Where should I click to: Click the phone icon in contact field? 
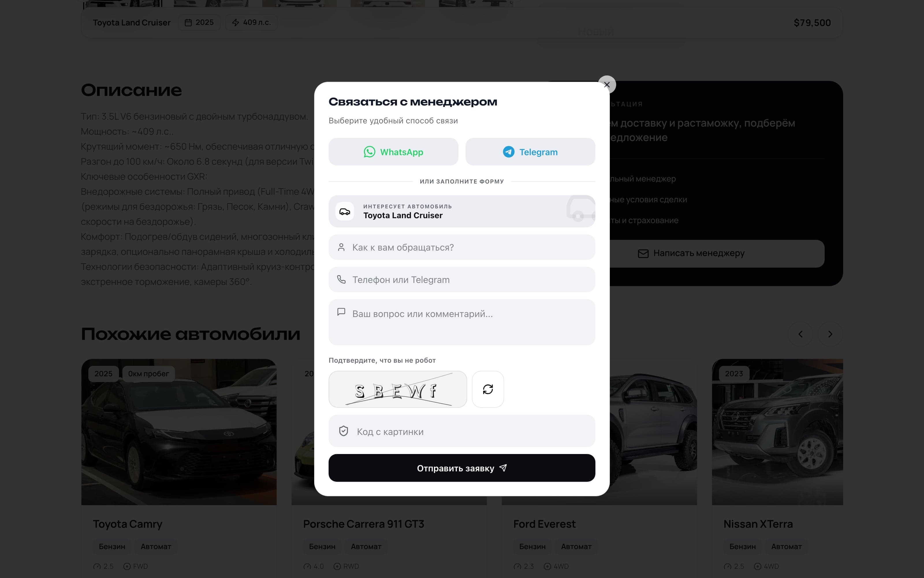[341, 279]
